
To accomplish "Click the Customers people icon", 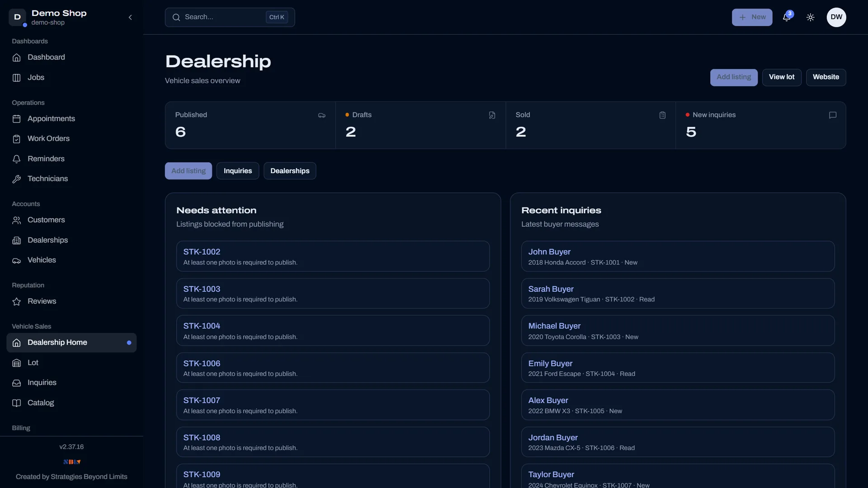I will pyautogui.click(x=17, y=220).
